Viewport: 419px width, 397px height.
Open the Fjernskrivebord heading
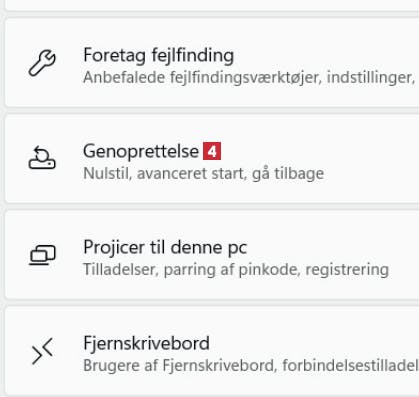[x=146, y=343]
